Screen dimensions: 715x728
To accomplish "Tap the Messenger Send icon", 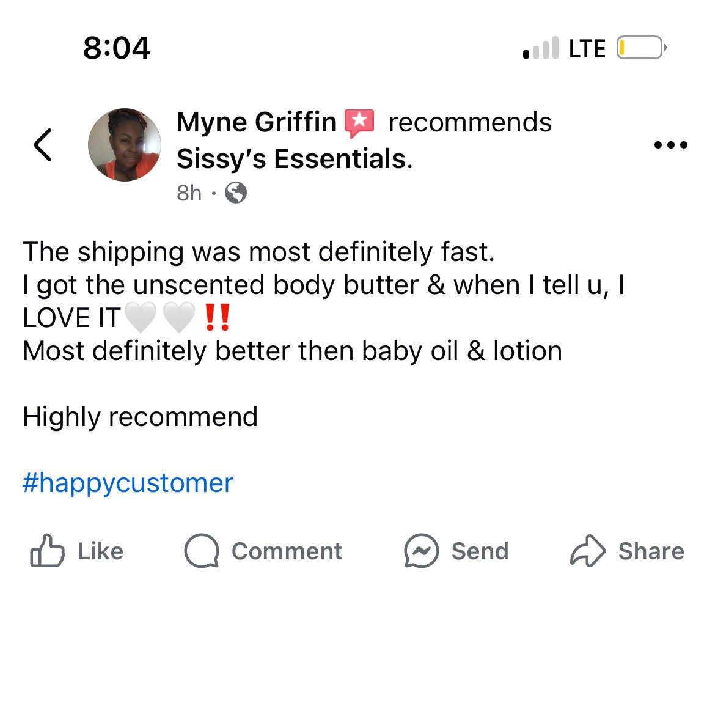I will coord(421,551).
